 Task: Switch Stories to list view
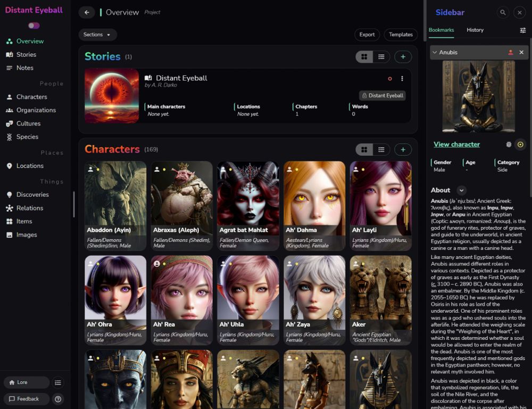click(x=381, y=57)
